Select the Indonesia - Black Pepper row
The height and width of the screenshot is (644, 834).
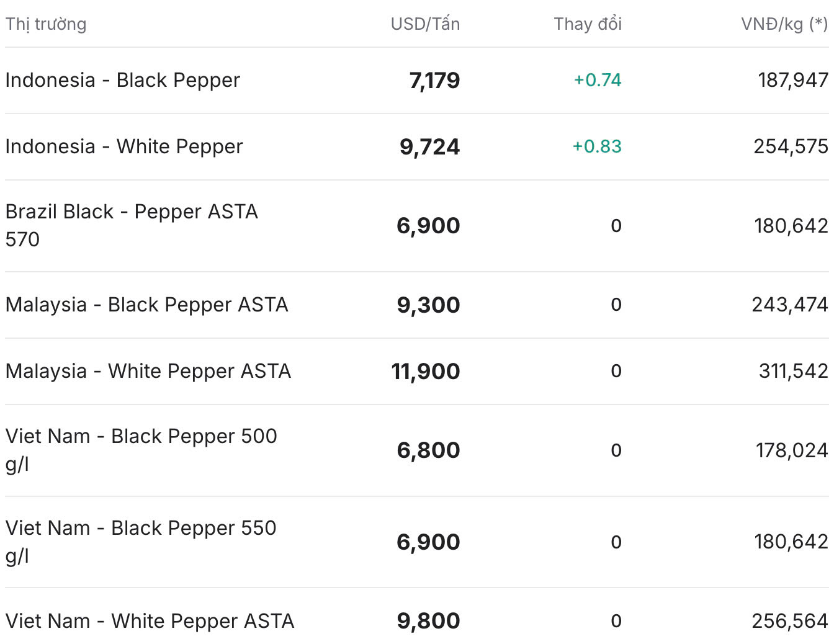[417, 81]
